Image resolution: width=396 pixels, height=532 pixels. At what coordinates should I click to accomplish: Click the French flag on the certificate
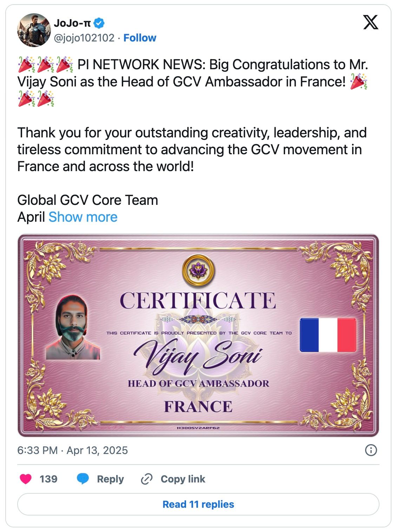point(328,335)
